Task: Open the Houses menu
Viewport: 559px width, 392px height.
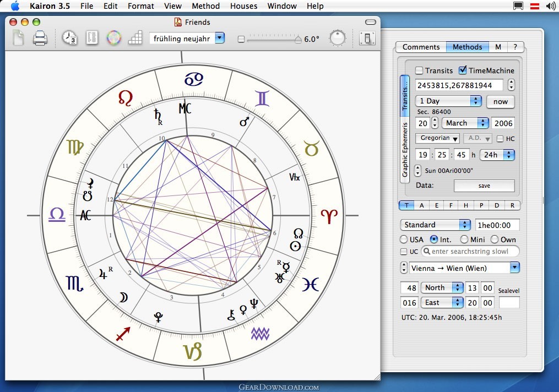Action: 244,6
